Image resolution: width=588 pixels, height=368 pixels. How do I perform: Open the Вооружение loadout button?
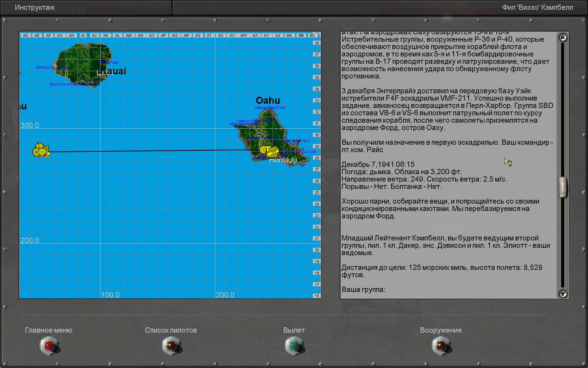click(x=441, y=346)
